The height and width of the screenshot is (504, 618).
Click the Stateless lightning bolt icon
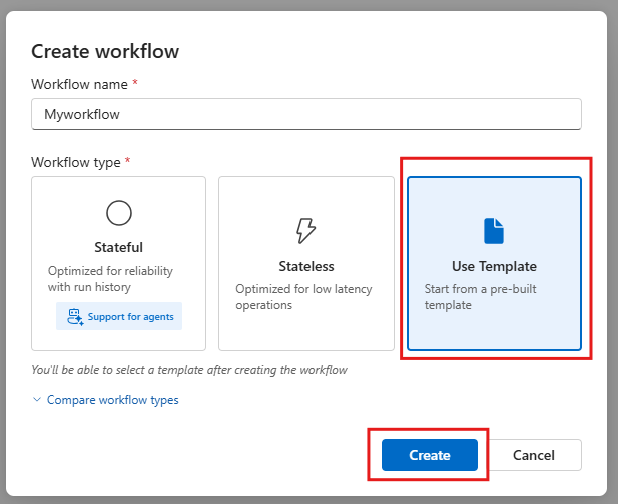pos(306,231)
